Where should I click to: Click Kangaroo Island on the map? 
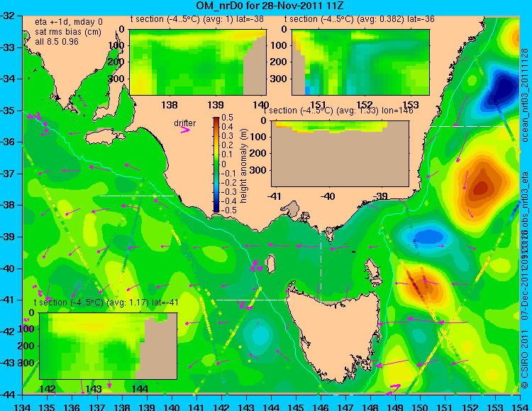(104, 137)
